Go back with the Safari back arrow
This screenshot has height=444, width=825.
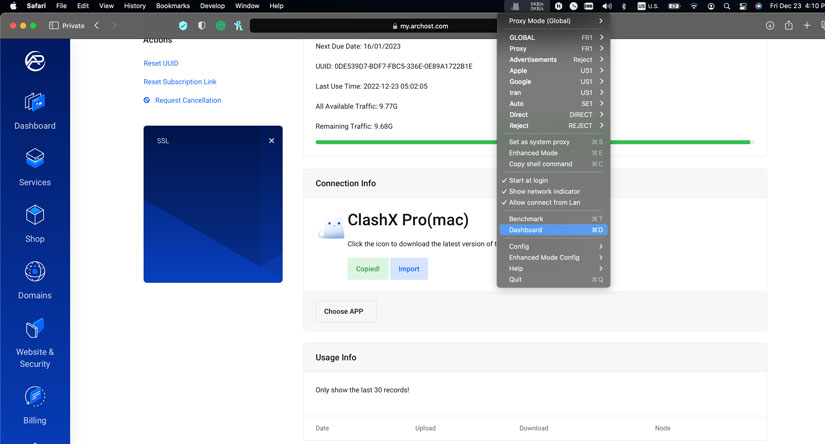(x=97, y=25)
